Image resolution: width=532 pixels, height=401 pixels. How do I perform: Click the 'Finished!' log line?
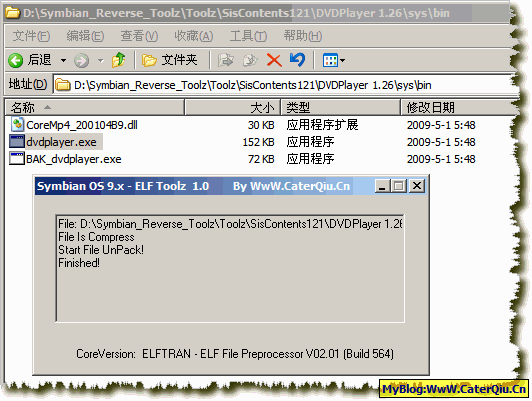point(79,263)
